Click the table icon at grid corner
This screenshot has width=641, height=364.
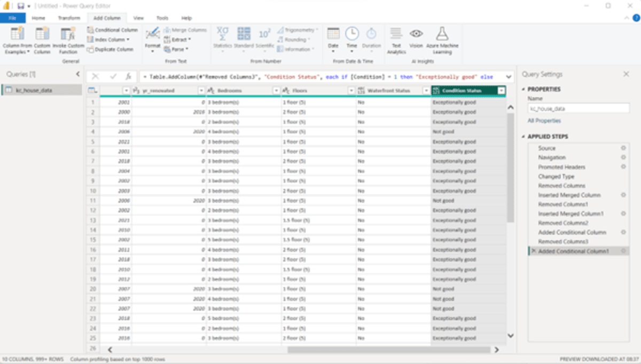[92, 91]
